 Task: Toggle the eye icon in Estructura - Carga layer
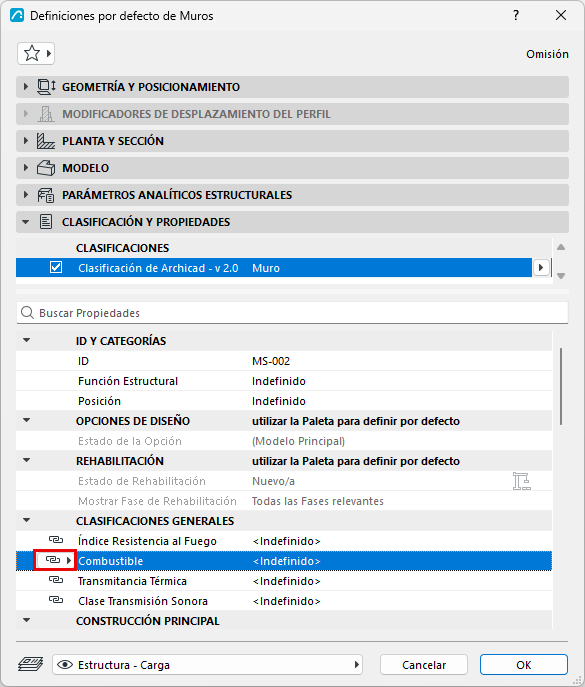click(x=65, y=665)
